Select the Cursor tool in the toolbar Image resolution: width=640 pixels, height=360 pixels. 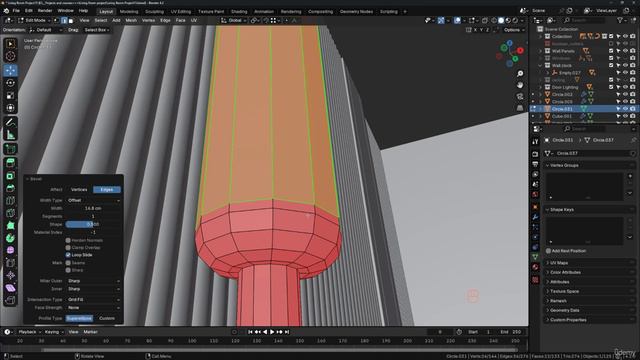pyautogui.click(x=11, y=56)
